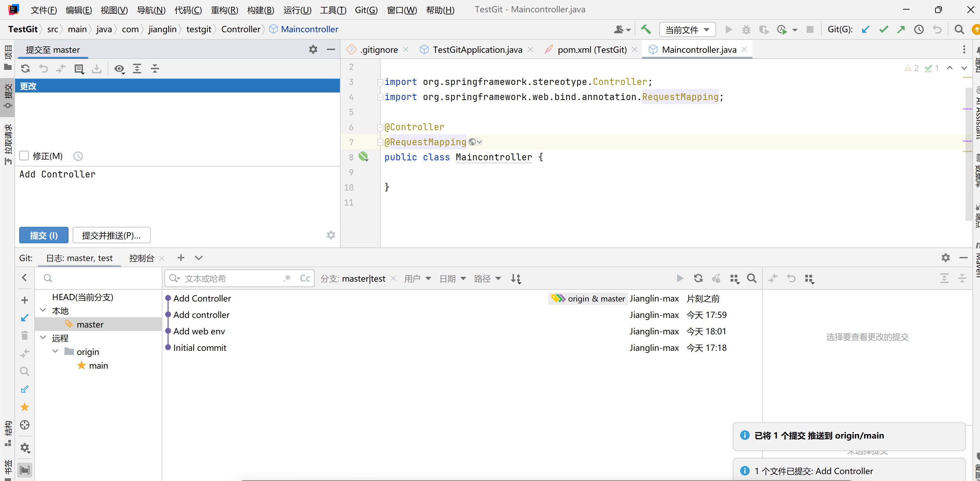Toggle Cc match case in log search
This screenshot has width=980, height=481.
click(x=305, y=278)
